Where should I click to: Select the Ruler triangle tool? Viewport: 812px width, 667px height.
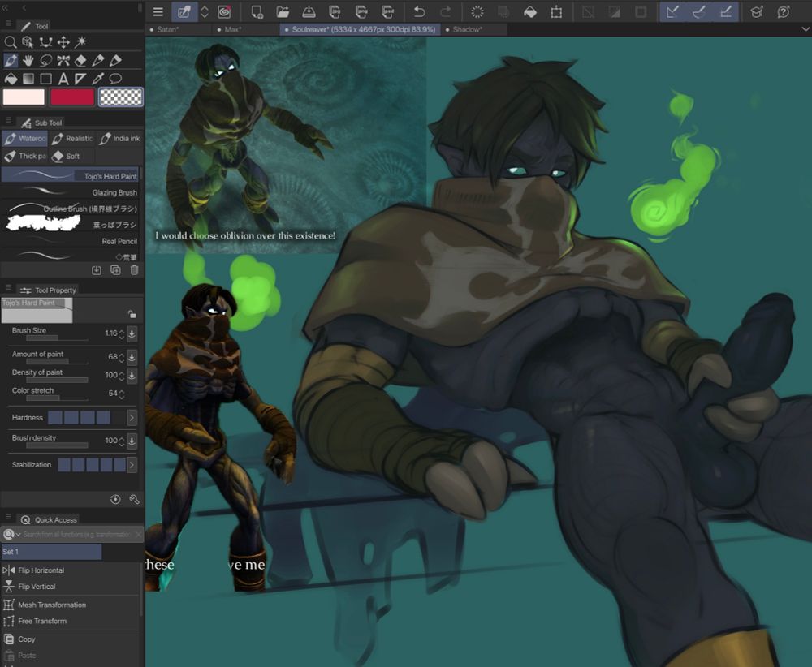tap(80, 79)
